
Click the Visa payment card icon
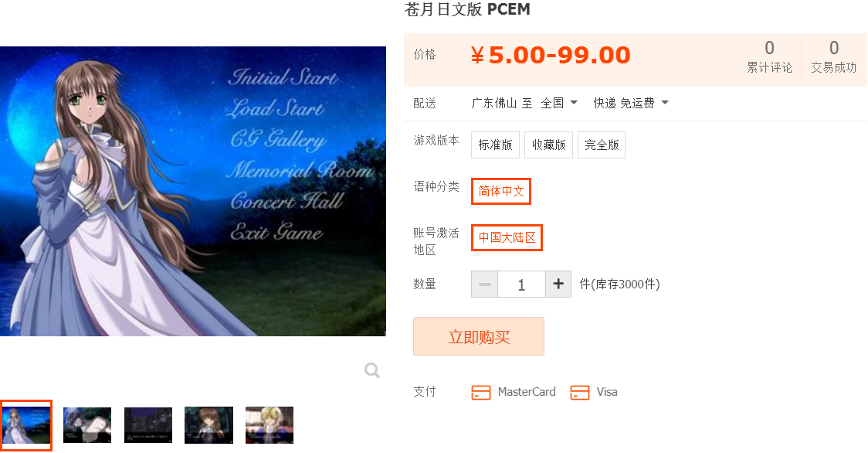click(580, 392)
